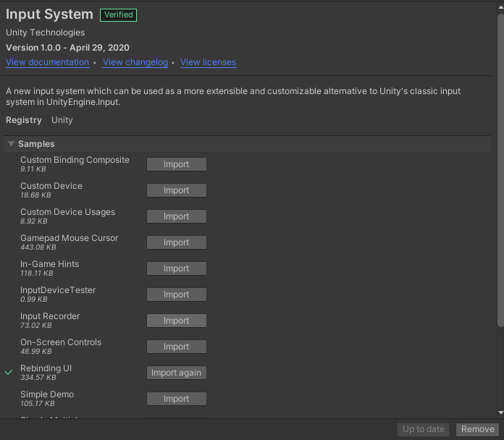Import the On-Screen Controls sample
This screenshot has width=504, height=440.
click(x=176, y=347)
